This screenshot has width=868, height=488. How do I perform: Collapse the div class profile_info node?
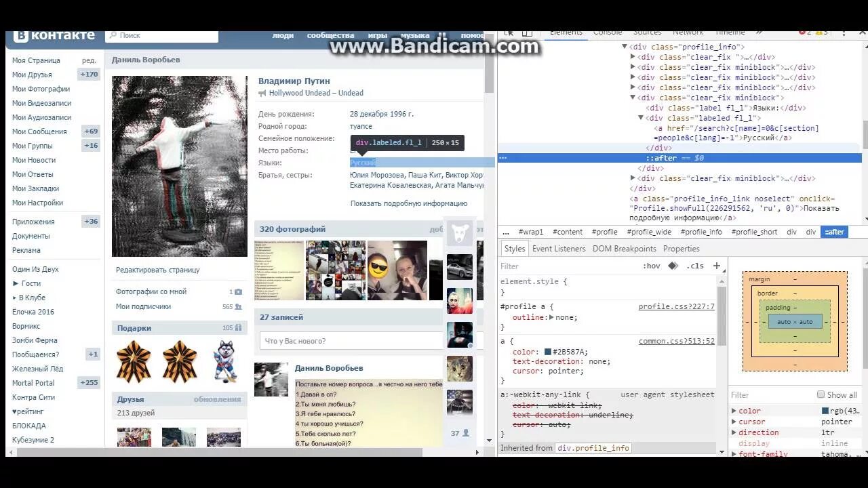click(x=625, y=47)
